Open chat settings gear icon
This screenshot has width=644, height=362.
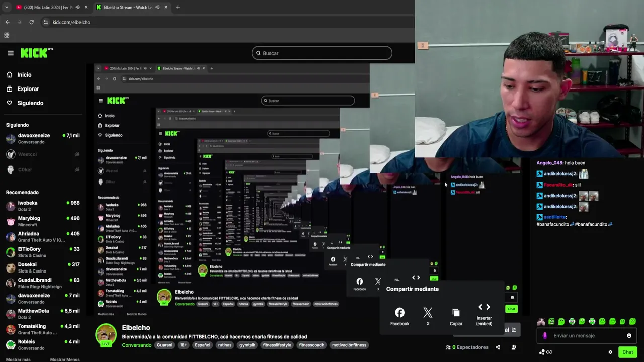pos(610,352)
